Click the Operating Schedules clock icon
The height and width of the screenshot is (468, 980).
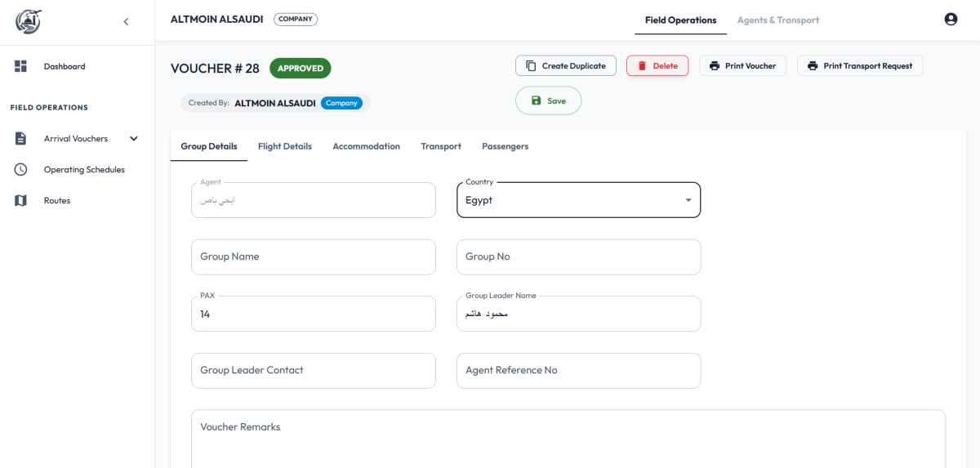point(21,170)
